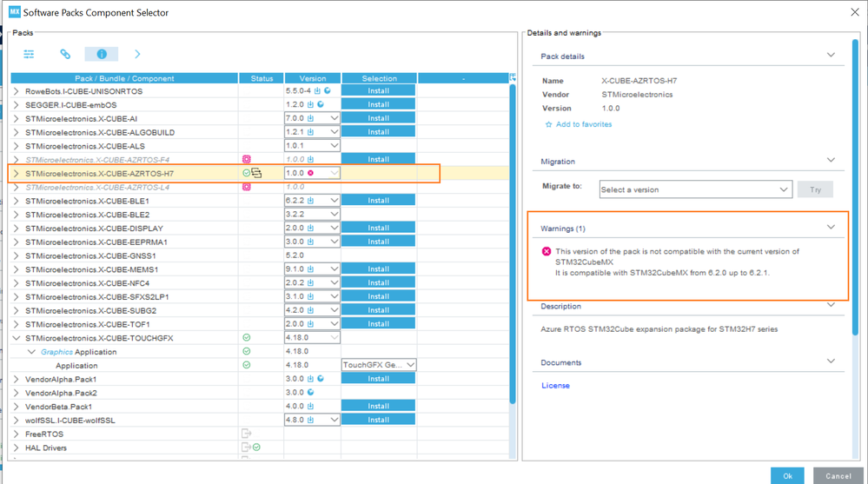Install the X-CUBE-ALGOBUILD pack
This screenshot has width=868, height=484.
click(378, 132)
